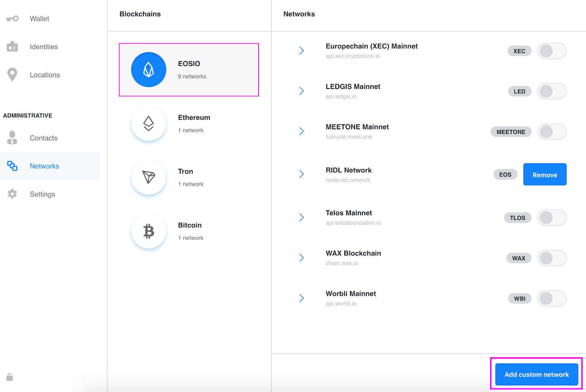Enable the Europechain (XEC) Mainnet toggle
Screen dimensions: 586x392
pyautogui.click(x=552, y=51)
